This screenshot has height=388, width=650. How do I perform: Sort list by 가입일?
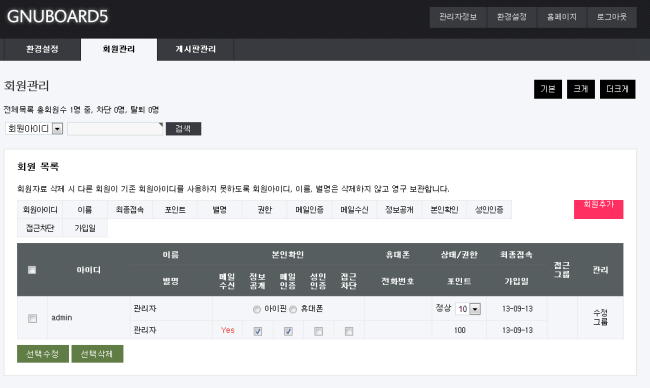point(85,228)
